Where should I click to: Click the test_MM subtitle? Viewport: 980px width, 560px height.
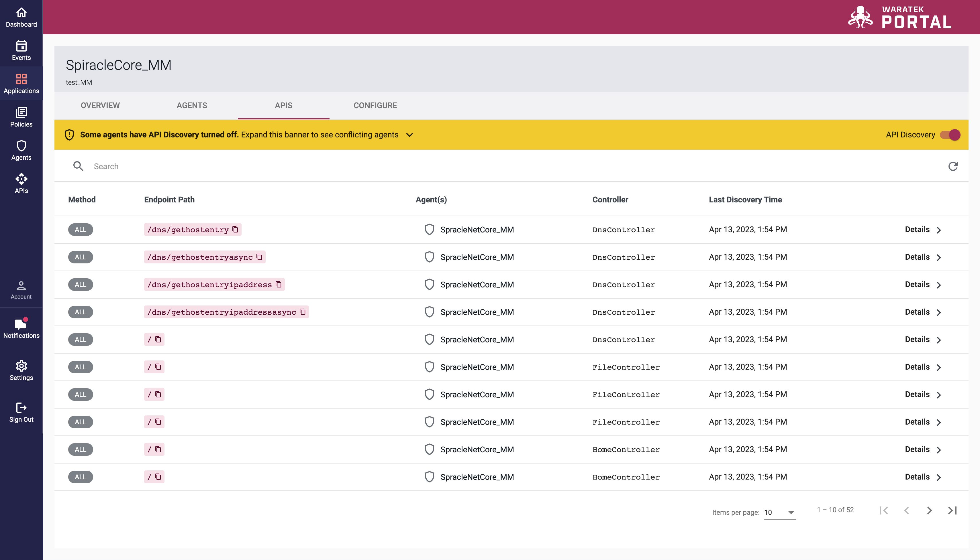click(x=79, y=82)
